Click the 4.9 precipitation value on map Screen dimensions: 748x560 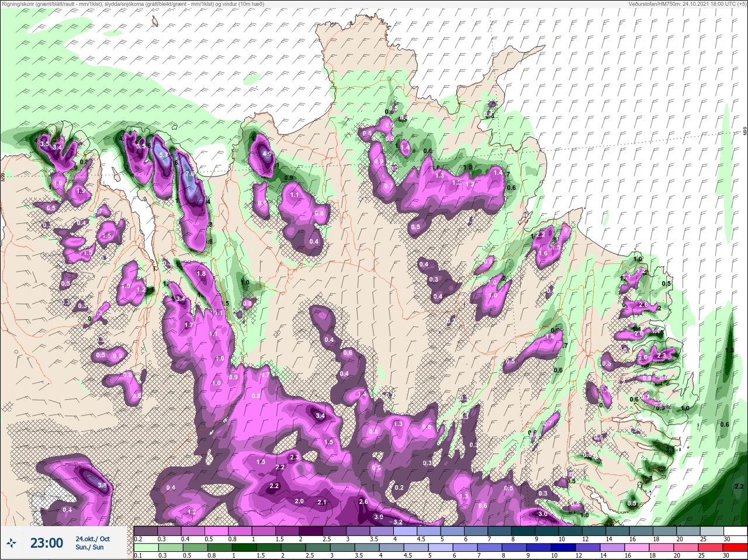[x=267, y=154]
